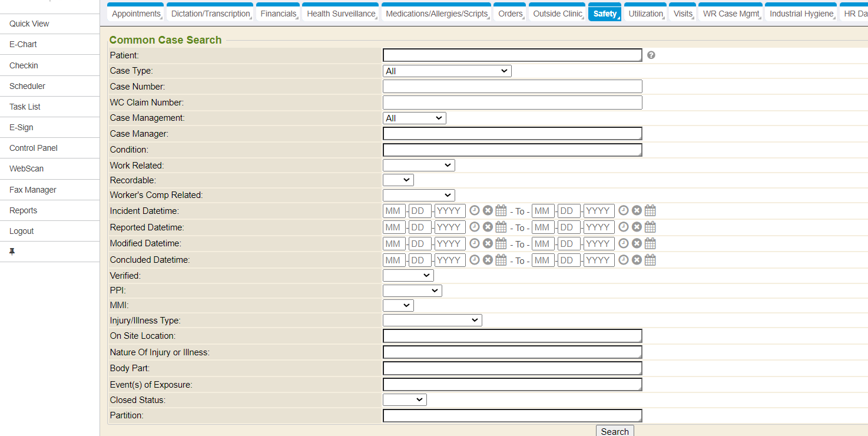Open calendar picker for Modified Datetime end
Image resolution: width=868 pixels, height=436 pixels.
point(650,243)
